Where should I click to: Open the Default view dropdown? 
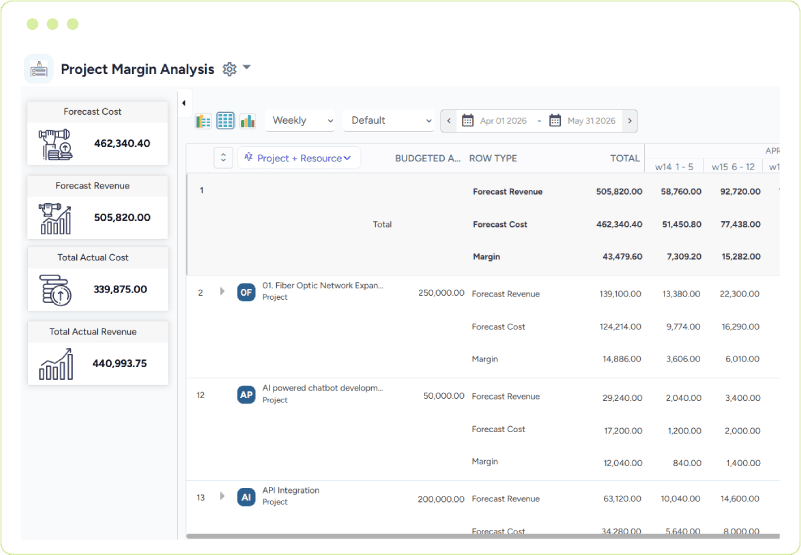point(389,121)
